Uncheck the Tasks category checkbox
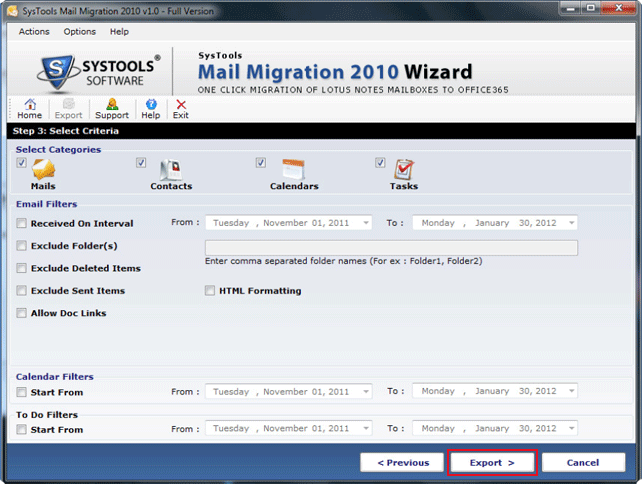This screenshot has width=642, height=484. point(380,163)
